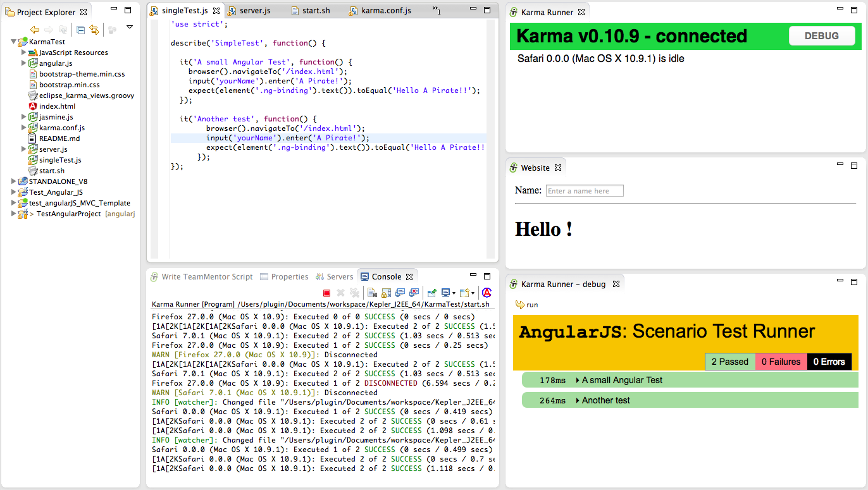Select karma.conf.js in Project Explorer tree
This screenshot has width=868, height=490.
[x=61, y=128]
